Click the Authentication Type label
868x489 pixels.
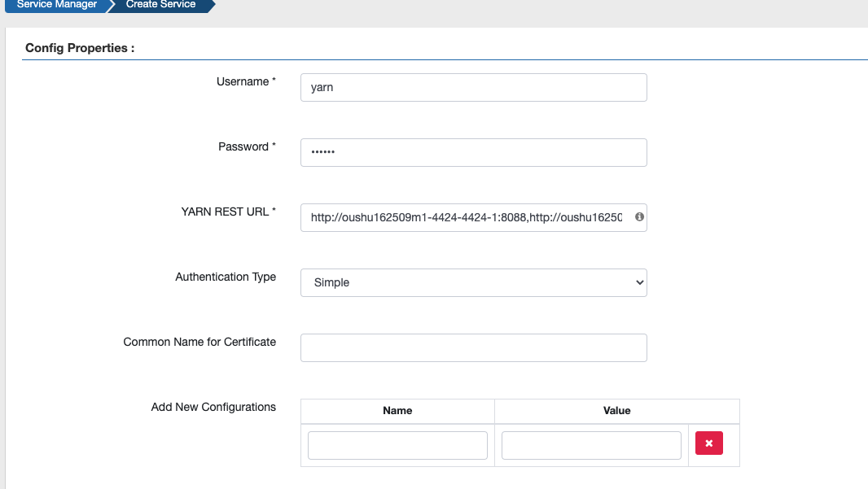pos(226,277)
